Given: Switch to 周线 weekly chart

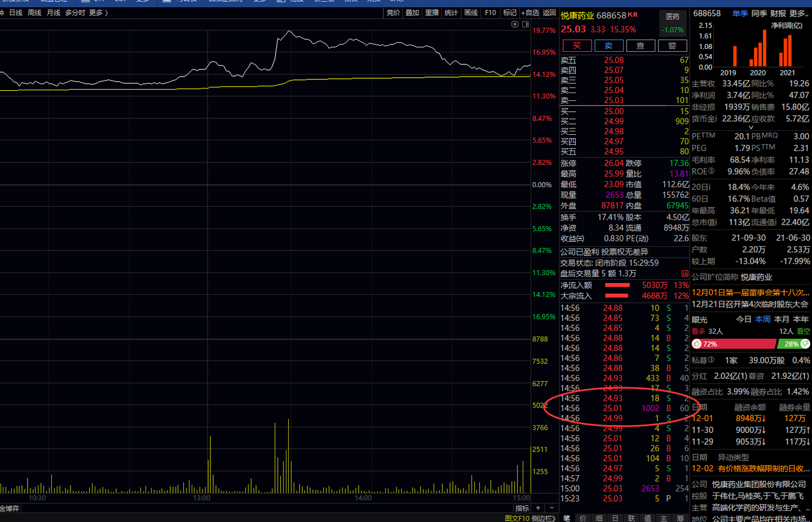Looking at the screenshot, I should 34,12.
